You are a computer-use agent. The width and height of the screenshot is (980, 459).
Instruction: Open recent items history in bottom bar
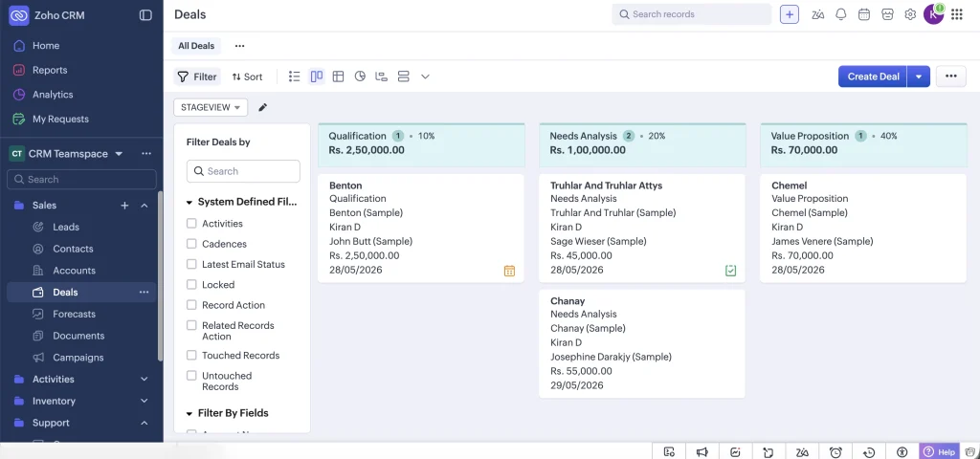pos(869,451)
